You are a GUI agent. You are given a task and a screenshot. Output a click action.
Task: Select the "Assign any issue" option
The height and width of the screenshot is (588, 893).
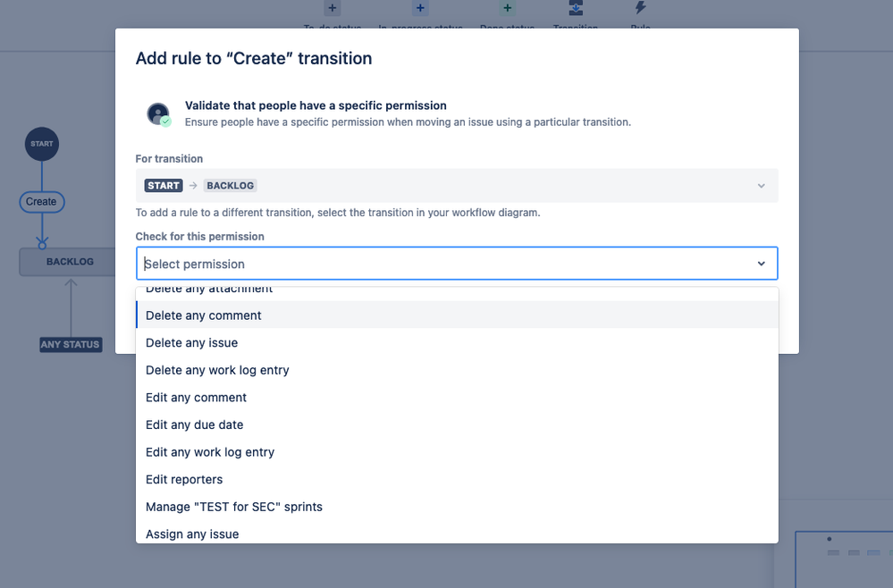457,533
